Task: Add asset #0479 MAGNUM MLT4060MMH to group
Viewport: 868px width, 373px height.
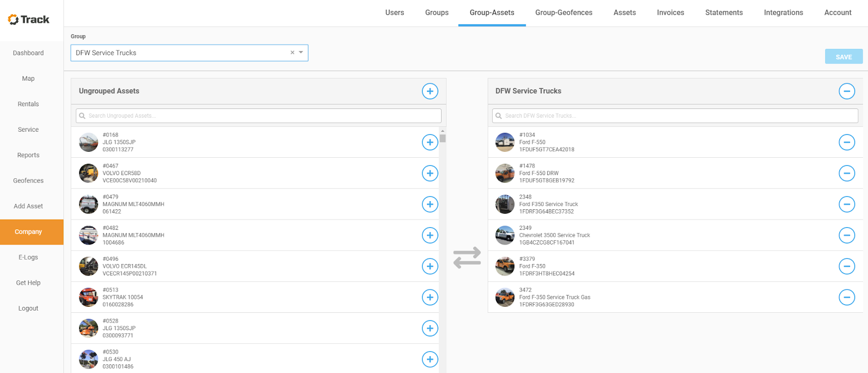Action: tap(430, 204)
